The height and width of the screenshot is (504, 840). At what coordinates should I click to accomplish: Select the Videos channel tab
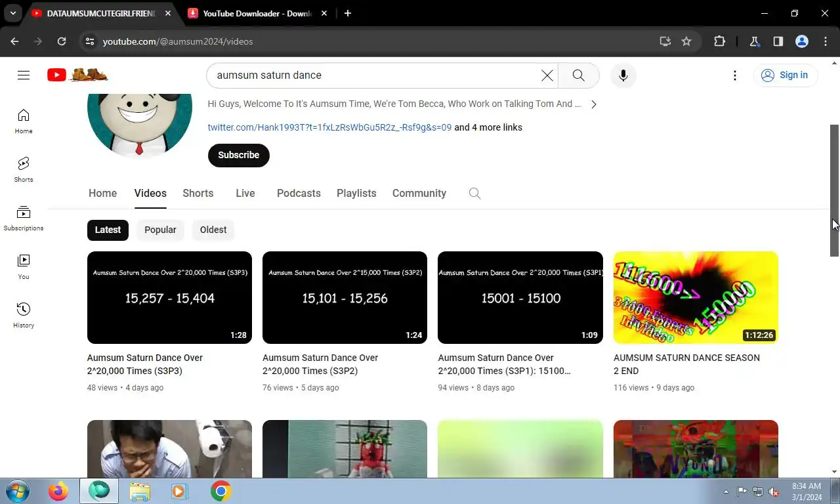150,194
